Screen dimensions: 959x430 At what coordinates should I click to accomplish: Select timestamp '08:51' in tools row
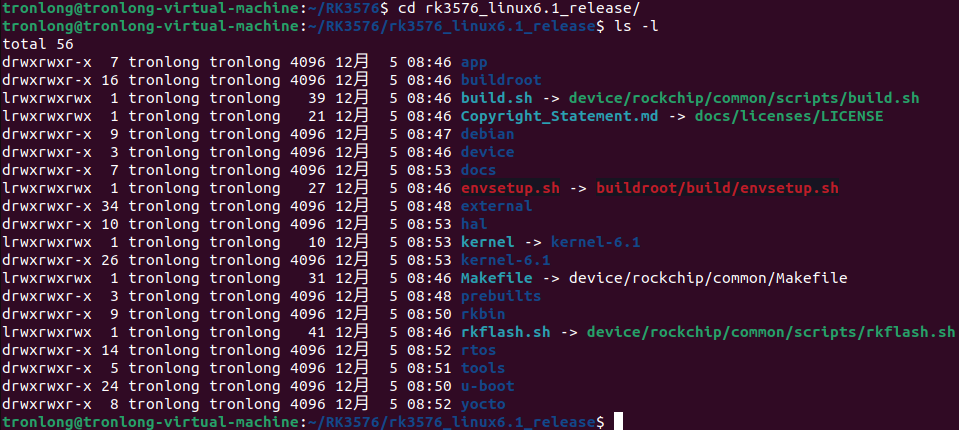pyautogui.click(x=429, y=368)
